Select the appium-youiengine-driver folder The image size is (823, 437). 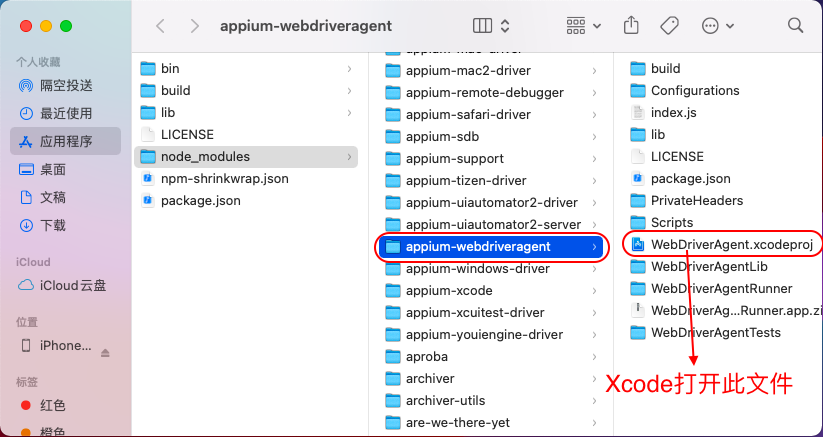click(x=491, y=335)
